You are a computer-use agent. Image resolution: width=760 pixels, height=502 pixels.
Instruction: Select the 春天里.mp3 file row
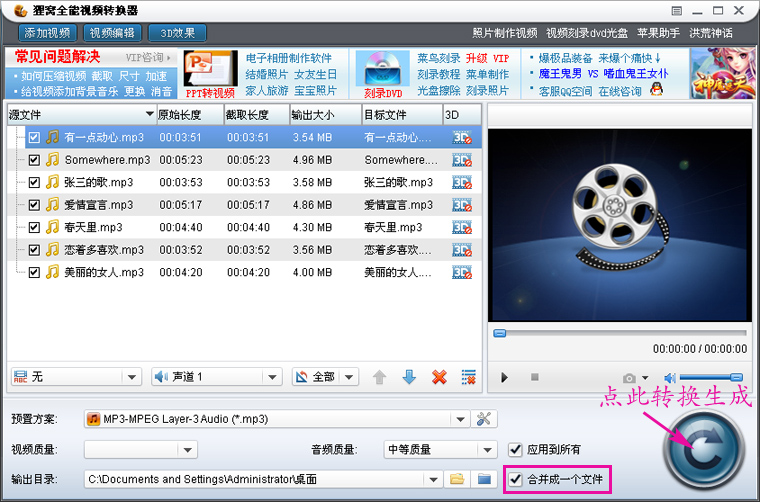(244, 227)
